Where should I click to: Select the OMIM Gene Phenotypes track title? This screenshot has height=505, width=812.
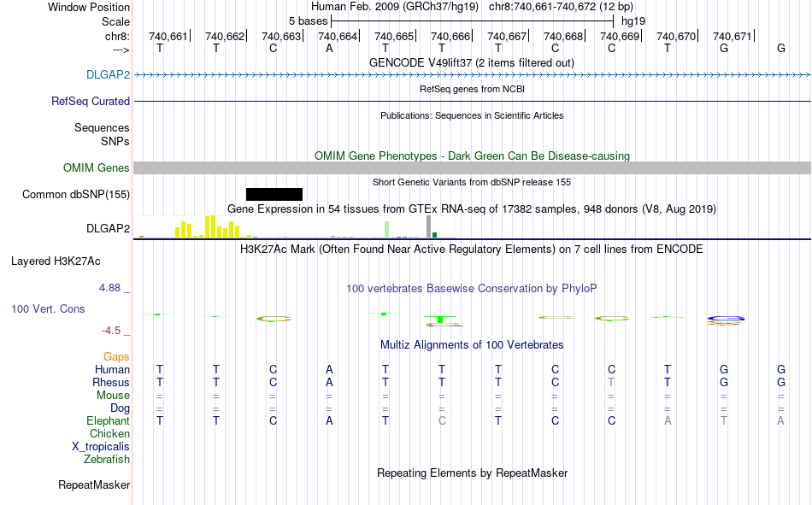(473, 156)
